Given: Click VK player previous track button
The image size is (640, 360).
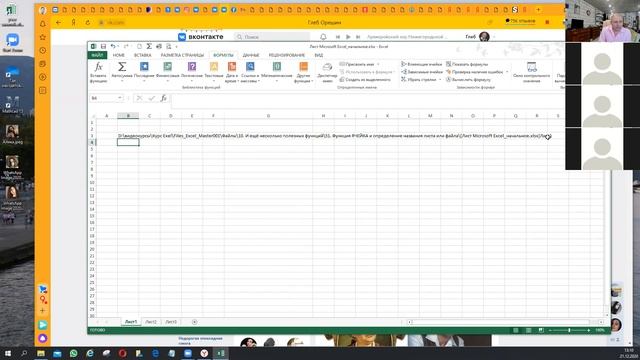Looking at the screenshot, I should tap(338, 37).
